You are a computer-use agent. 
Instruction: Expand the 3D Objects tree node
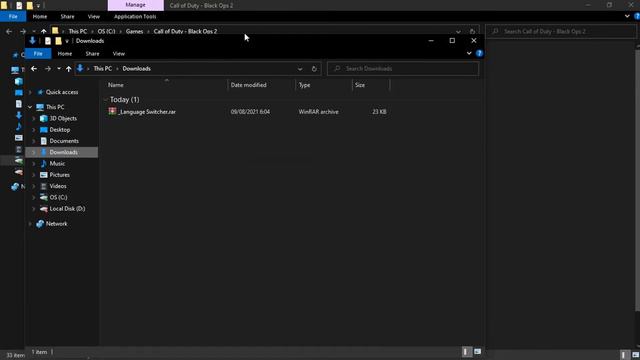point(34,118)
